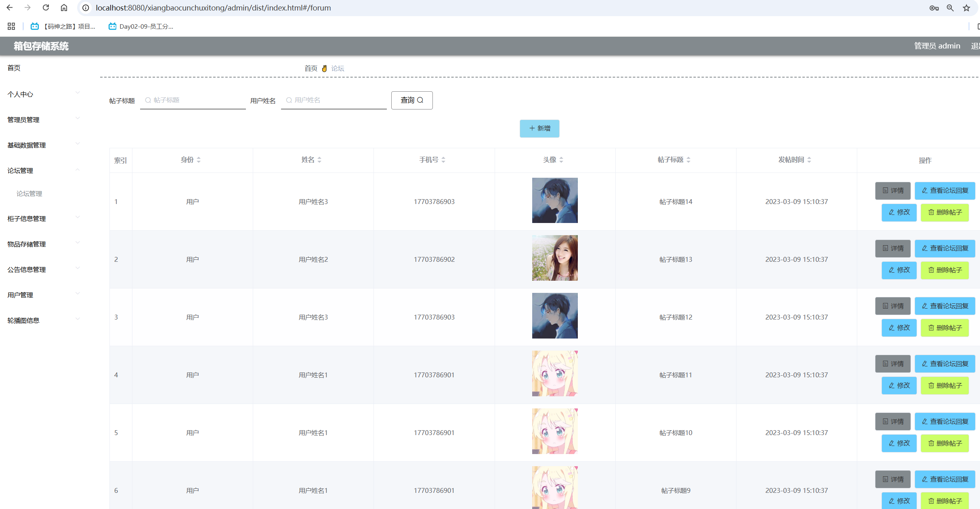The image size is (980, 509).
Task: Bookmark this page with star icon
Action: (x=966, y=8)
